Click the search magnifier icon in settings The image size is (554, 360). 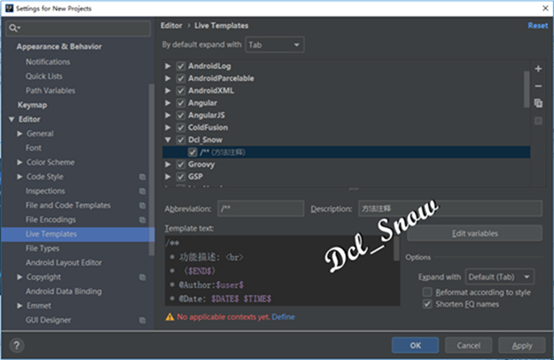coord(14,28)
